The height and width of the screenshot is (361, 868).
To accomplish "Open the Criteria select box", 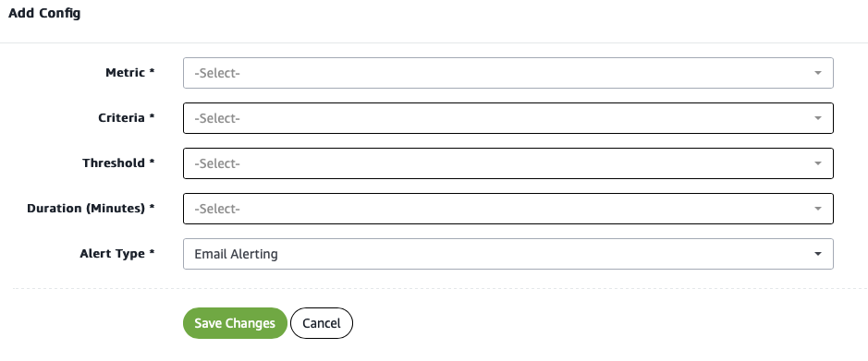I will click(508, 118).
